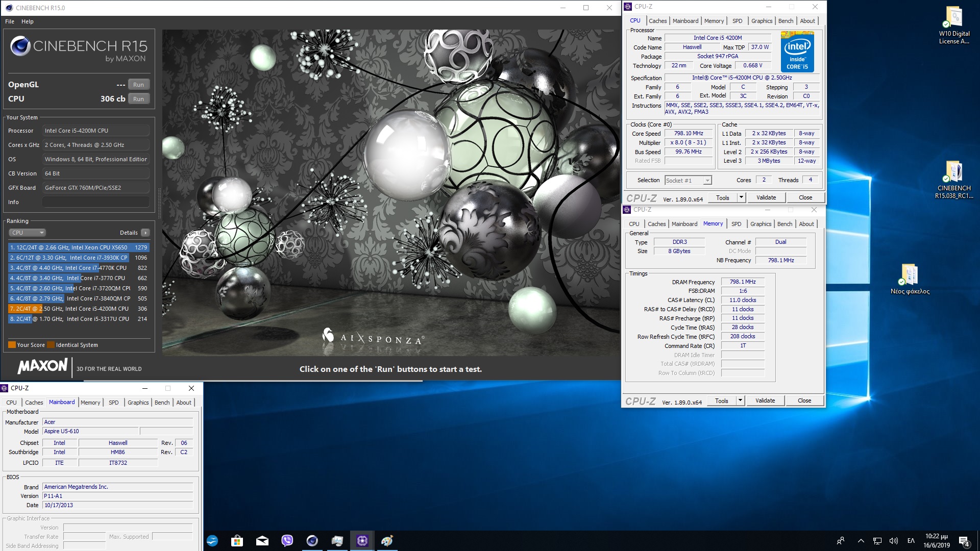Open Caches tab in top CPU-Z window
The width and height of the screenshot is (980, 551).
657,21
